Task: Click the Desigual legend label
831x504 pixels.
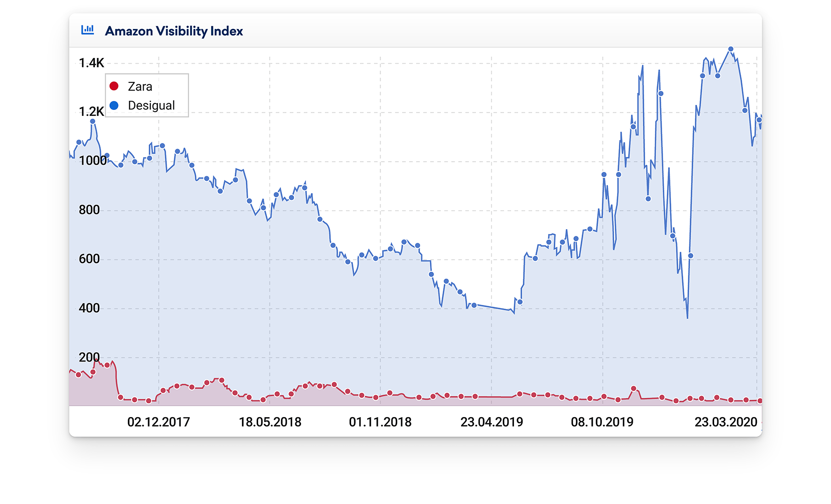Action: click(x=151, y=105)
